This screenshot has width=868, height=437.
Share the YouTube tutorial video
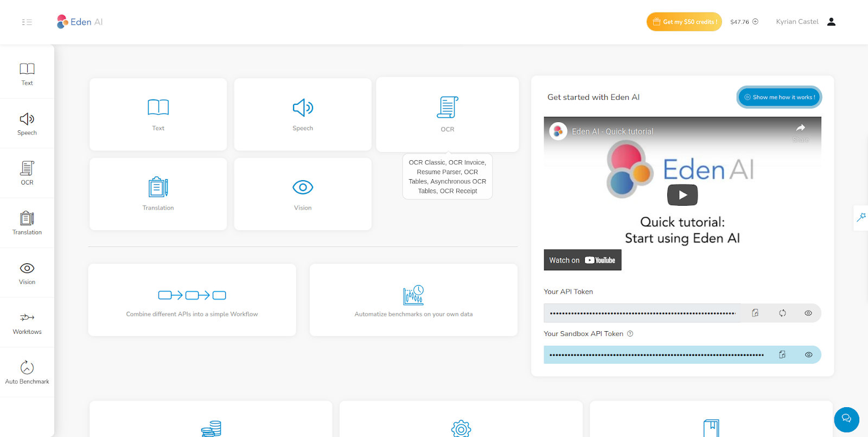(801, 132)
